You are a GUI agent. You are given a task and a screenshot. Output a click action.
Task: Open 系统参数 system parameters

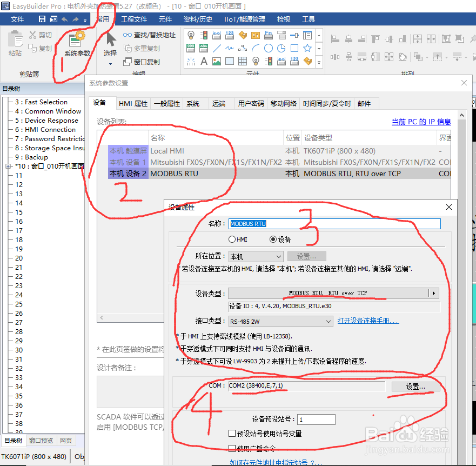click(x=77, y=43)
